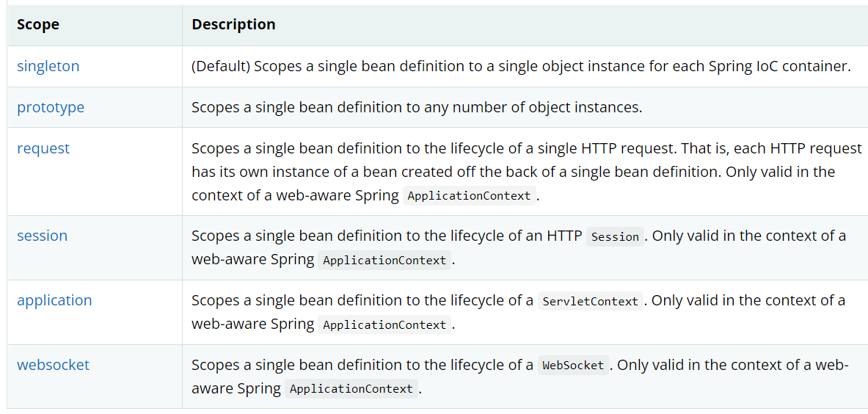The image size is (868, 414).
Task: Go to the session scope link
Action: coord(42,236)
